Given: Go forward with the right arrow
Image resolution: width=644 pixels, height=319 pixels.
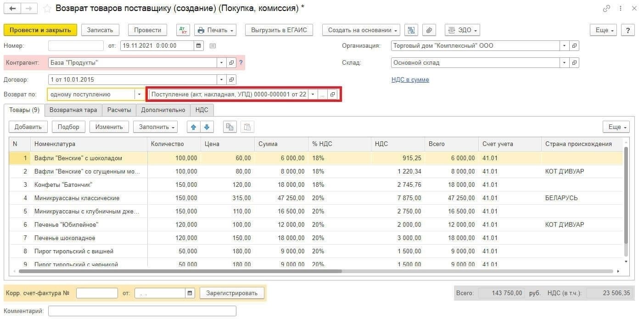Looking at the screenshot, I should click(29, 9).
